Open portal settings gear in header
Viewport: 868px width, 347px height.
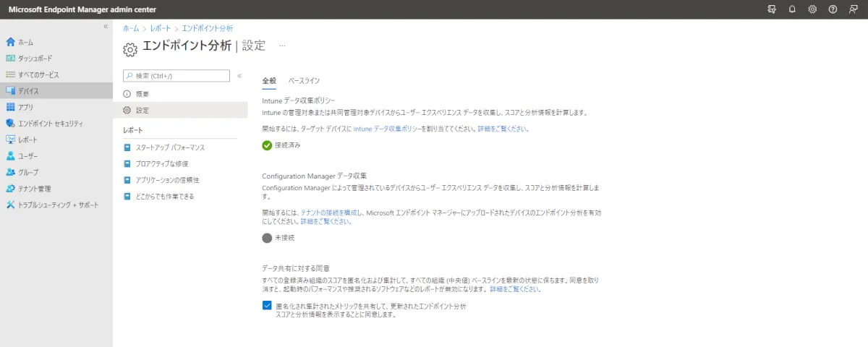click(812, 9)
